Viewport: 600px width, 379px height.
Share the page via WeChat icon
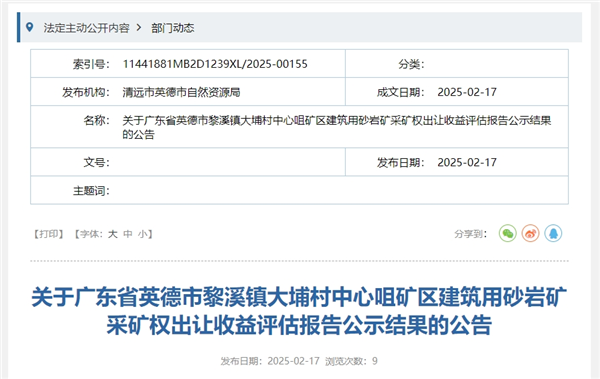pos(507,234)
